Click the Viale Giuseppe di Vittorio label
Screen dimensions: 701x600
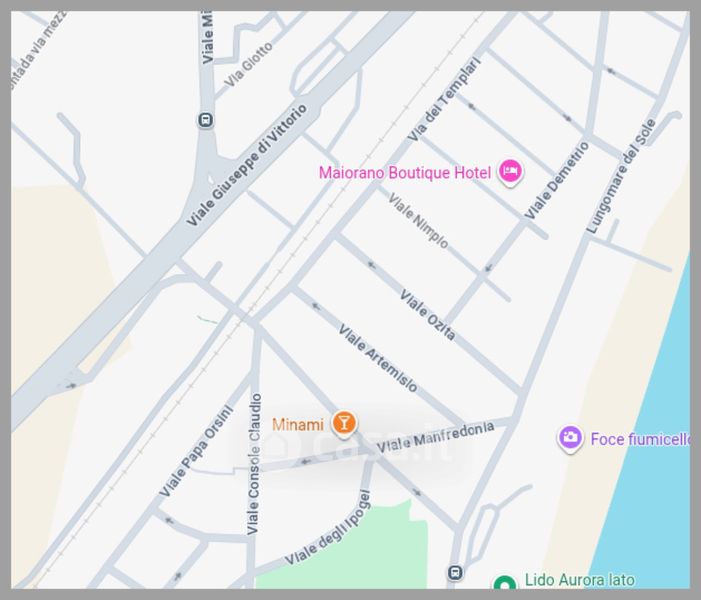tap(247, 165)
